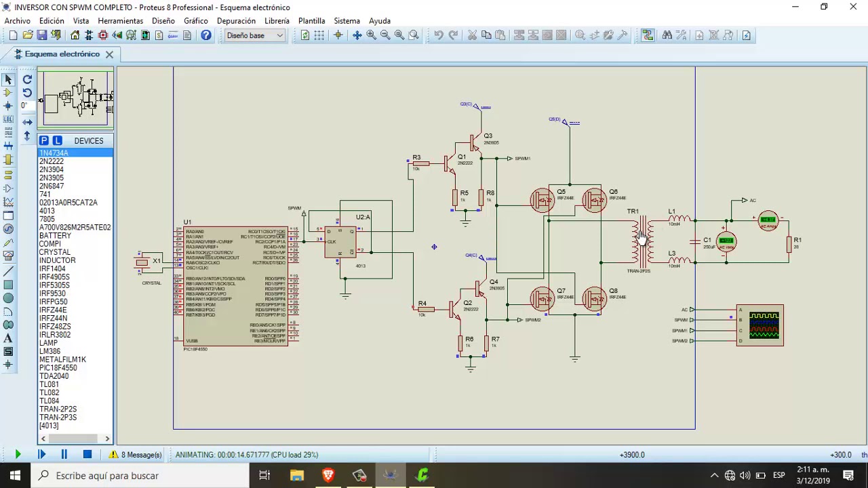The image size is (868, 488).
Task: Open project using the folder icon
Action: point(28,35)
